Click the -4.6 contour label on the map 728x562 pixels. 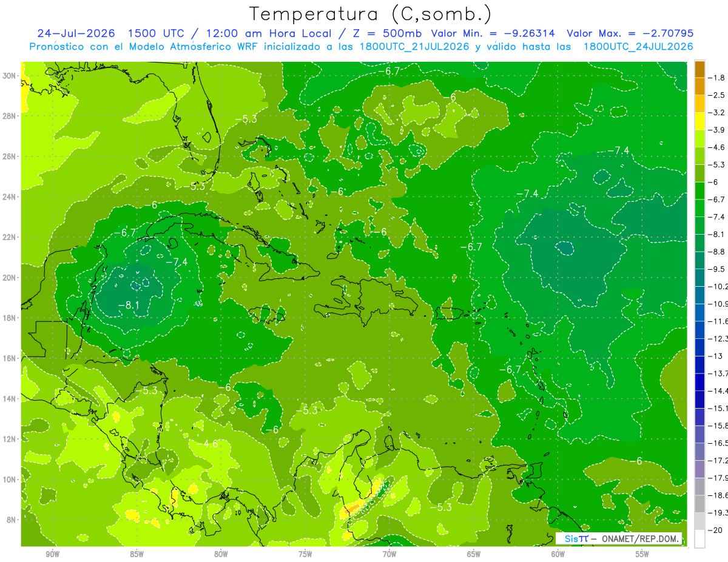pos(207,444)
